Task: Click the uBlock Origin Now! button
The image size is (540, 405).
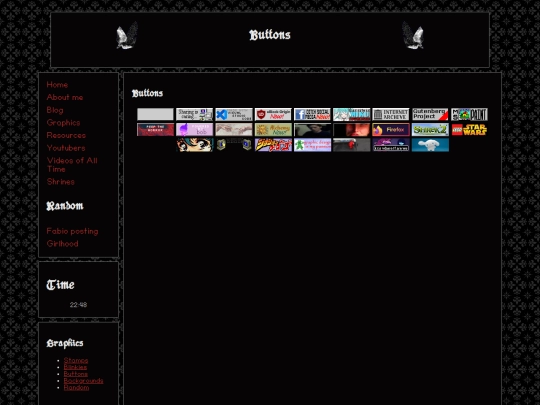Action: (x=273, y=114)
